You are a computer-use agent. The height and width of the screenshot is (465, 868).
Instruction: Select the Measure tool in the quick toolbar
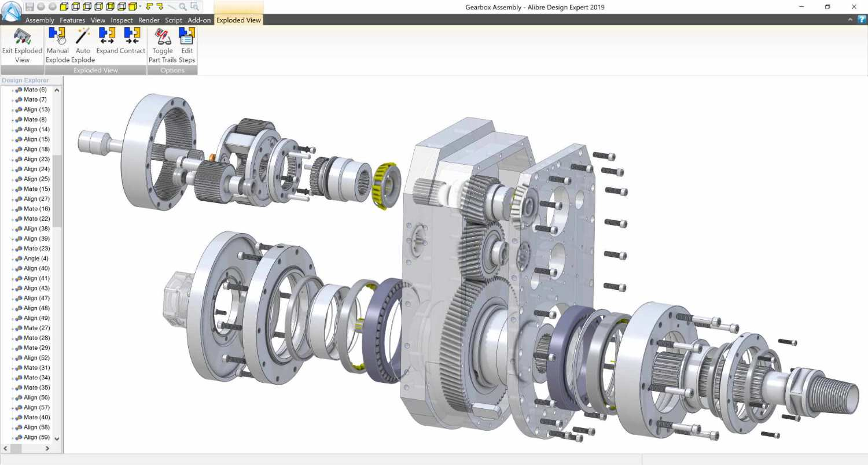point(171,7)
